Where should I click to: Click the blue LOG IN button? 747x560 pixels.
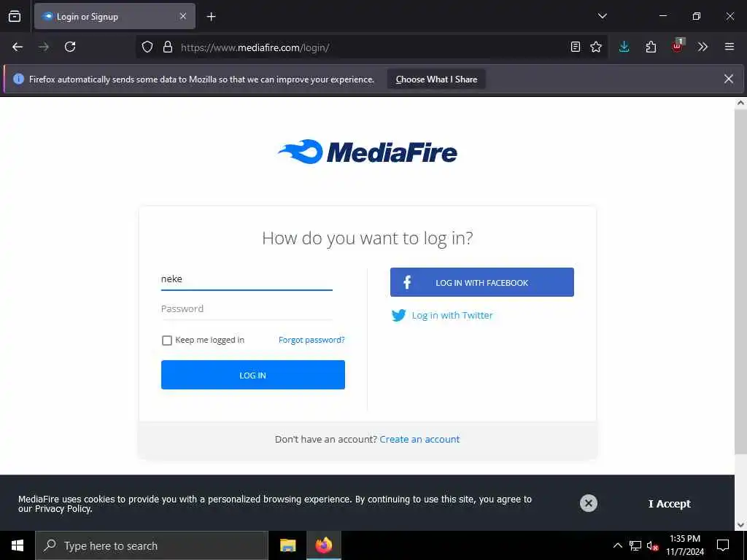(x=253, y=375)
